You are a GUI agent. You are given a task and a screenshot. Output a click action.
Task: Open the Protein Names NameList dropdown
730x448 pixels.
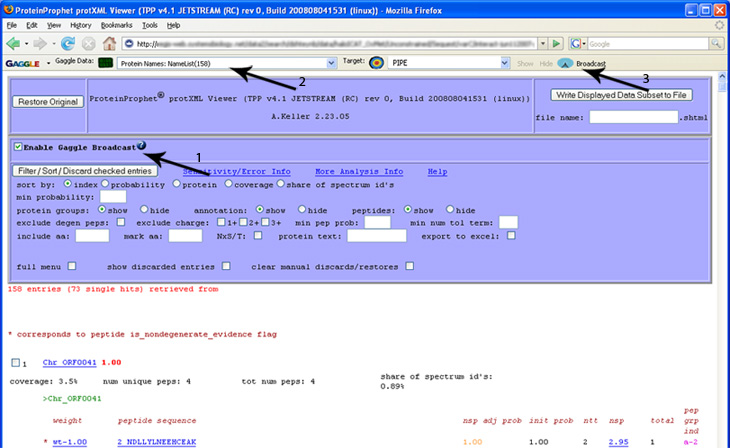(331, 63)
